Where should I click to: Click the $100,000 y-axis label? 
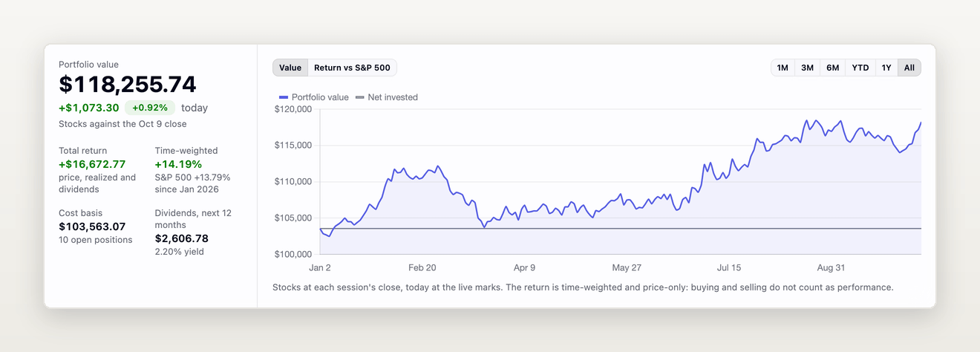coord(295,254)
